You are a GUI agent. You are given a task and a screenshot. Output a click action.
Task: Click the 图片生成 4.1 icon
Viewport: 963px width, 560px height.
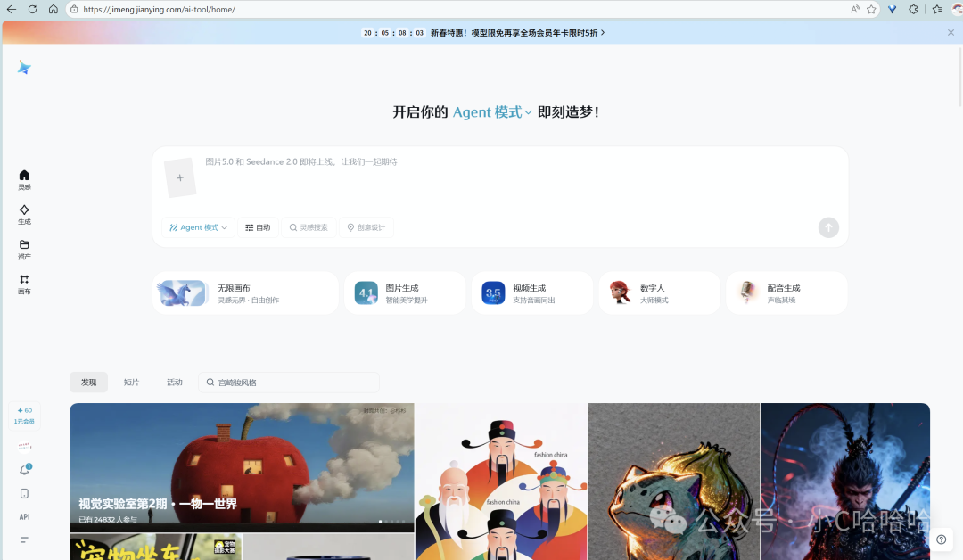pyautogui.click(x=366, y=292)
